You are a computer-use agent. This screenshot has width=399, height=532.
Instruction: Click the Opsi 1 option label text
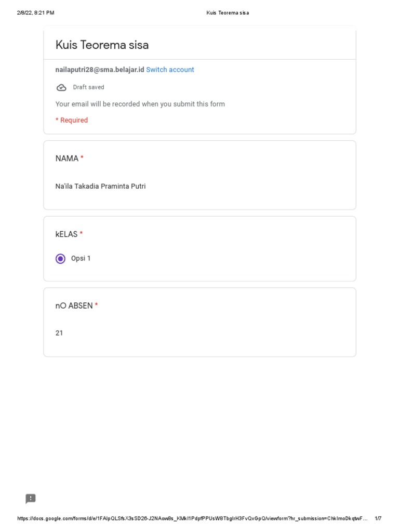click(x=81, y=258)
